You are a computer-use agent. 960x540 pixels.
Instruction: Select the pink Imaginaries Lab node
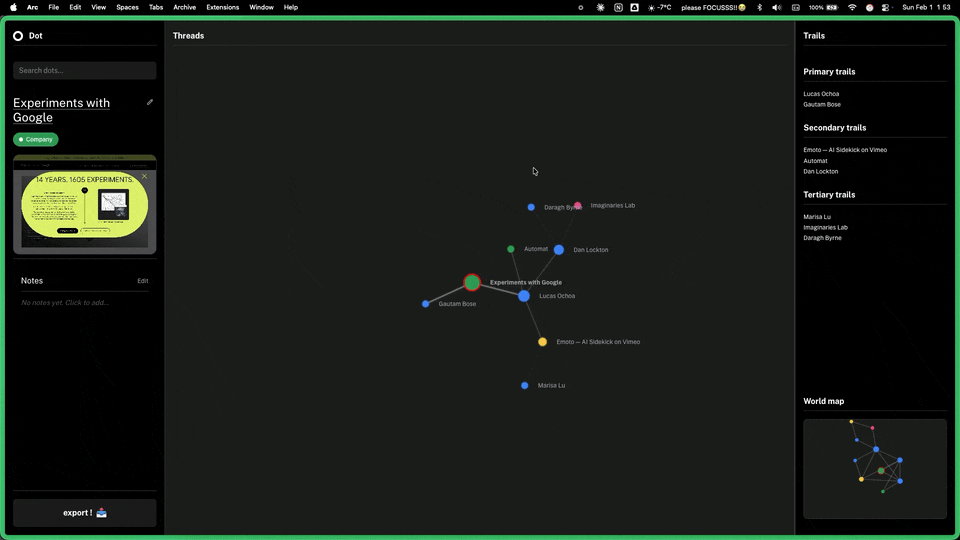click(x=578, y=205)
